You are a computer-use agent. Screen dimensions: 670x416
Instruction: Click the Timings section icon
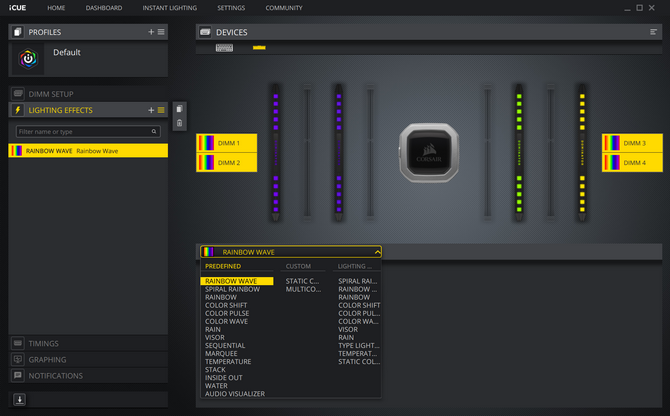coord(18,343)
